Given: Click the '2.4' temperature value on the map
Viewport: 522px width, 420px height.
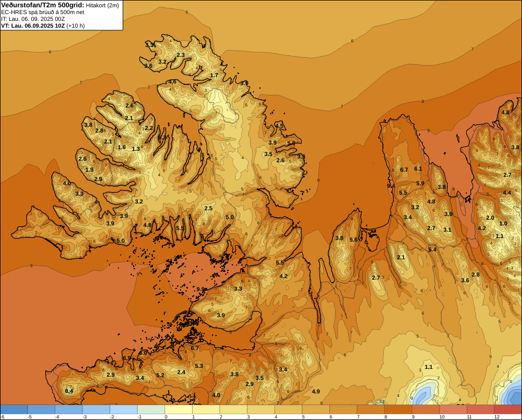Looking at the screenshot, I should coord(181,372).
